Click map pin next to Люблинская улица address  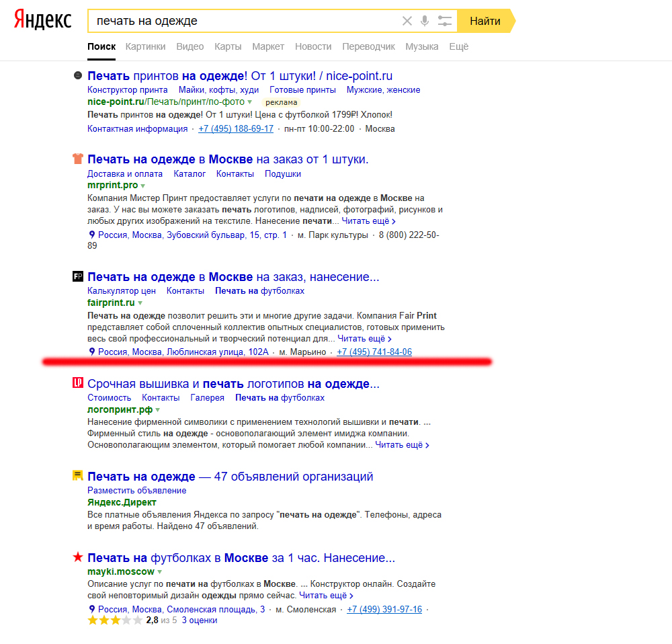tap(91, 352)
